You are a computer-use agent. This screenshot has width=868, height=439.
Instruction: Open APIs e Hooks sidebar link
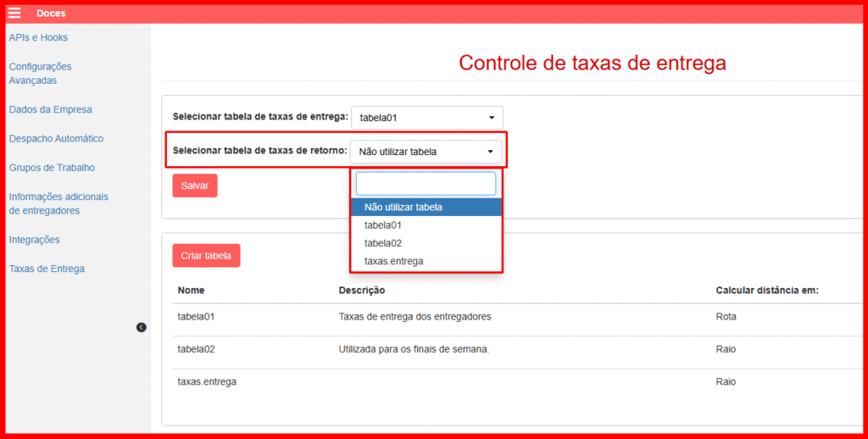click(38, 37)
